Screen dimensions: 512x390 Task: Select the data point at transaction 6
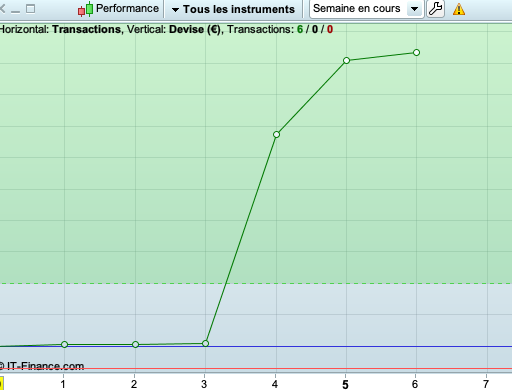(416, 52)
